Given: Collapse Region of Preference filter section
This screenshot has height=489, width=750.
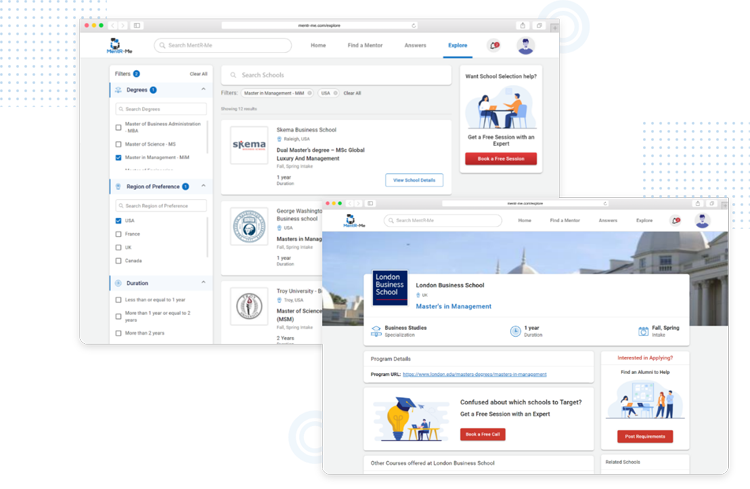Looking at the screenshot, I should (x=203, y=186).
